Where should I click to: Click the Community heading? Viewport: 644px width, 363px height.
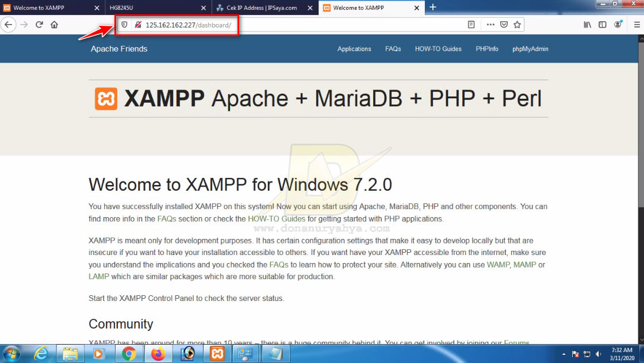coord(121,324)
